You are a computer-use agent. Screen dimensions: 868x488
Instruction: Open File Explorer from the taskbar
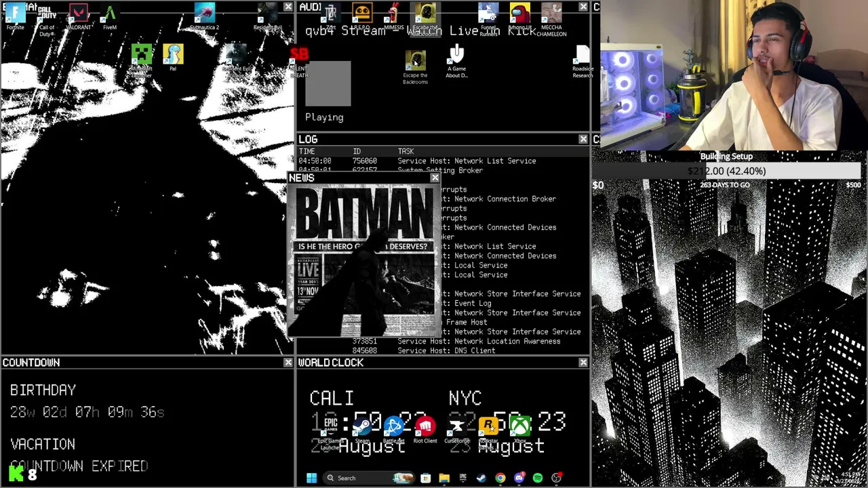tap(444, 478)
